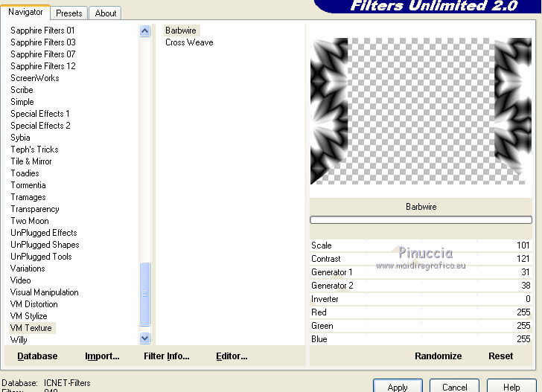Adjust the Blue slider
This screenshot has height=392, width=542.
(x=421, y=339)
